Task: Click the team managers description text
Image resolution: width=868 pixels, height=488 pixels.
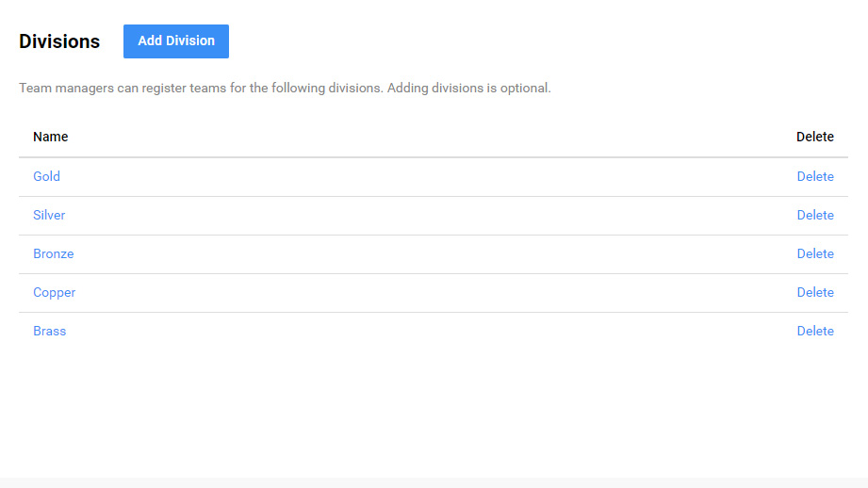Action: (285, 89)
